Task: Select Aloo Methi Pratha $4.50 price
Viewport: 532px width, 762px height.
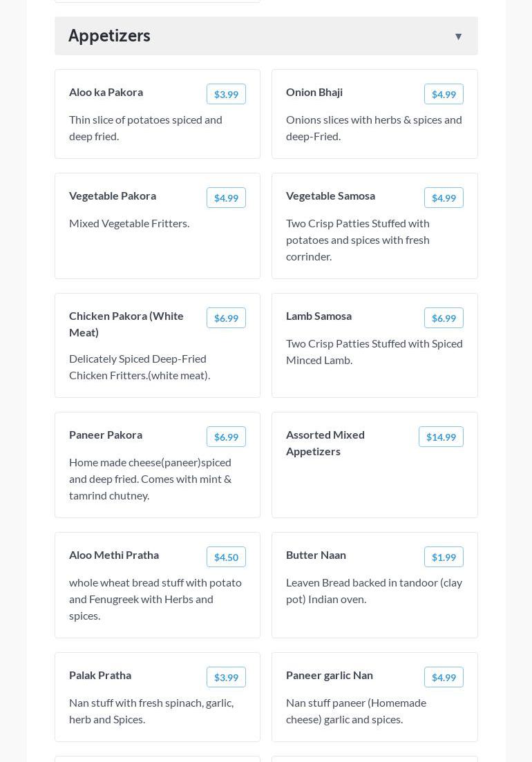Action: click(226, 558)
